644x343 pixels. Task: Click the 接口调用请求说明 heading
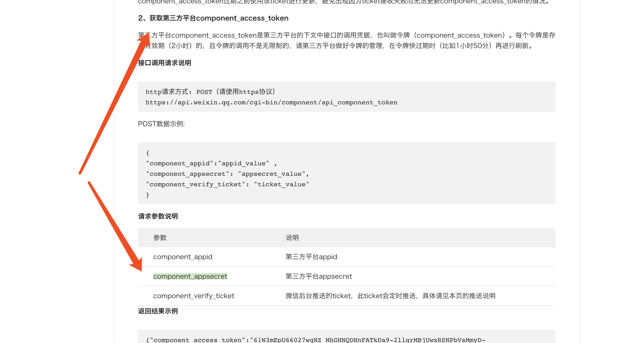pyautogui.click(x=164, y=63)
